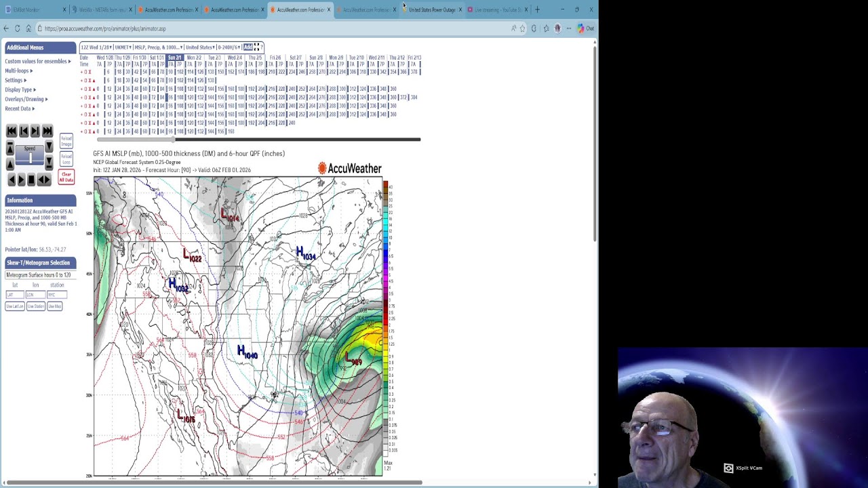This screenshot has height=488, width=868.
Task: Click red triangle in row ending at 138
Action: [x=94, y=81]
